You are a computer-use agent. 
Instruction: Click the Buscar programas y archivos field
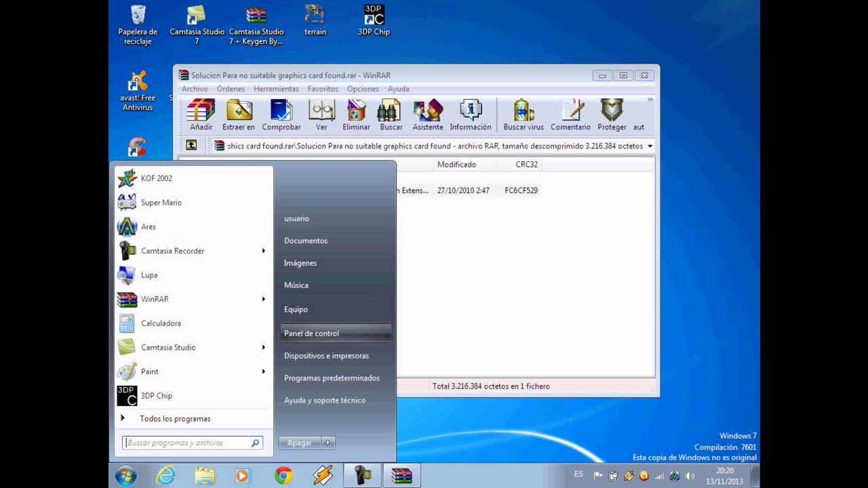pyautogui.click(x=193, y=443)
